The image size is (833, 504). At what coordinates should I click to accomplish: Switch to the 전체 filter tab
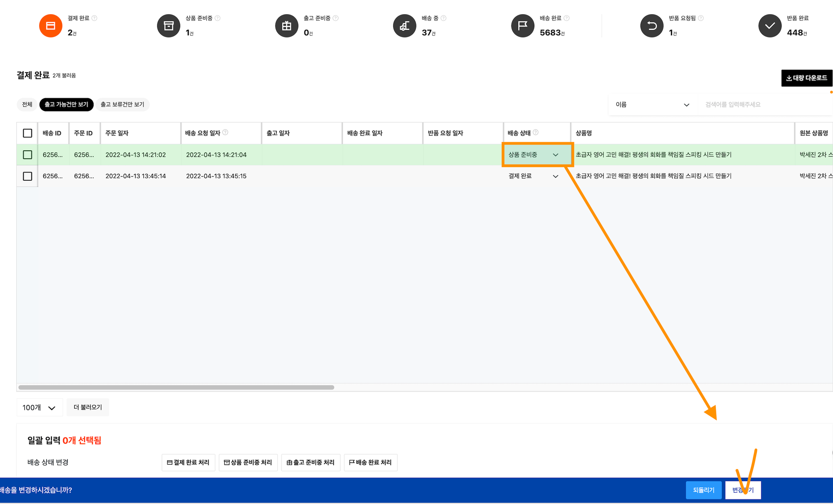pos(27,105)
